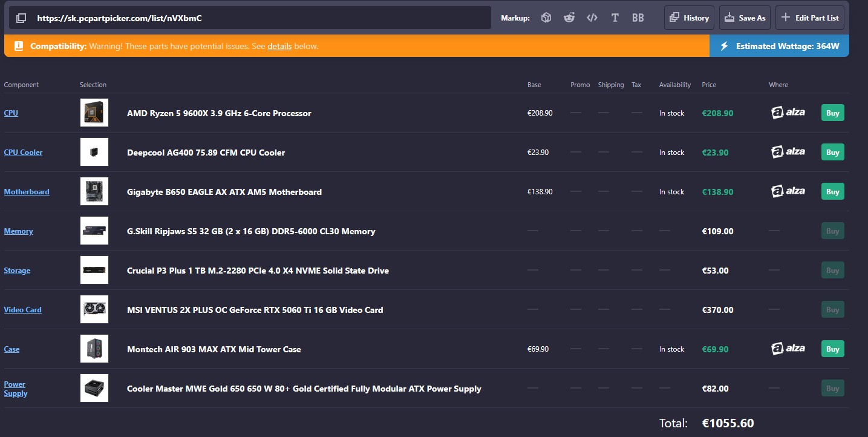This screenshot has height=437, width=868.
Task: Click the Estimated Wattage lightning icon
Action: [x=724, y=46]
